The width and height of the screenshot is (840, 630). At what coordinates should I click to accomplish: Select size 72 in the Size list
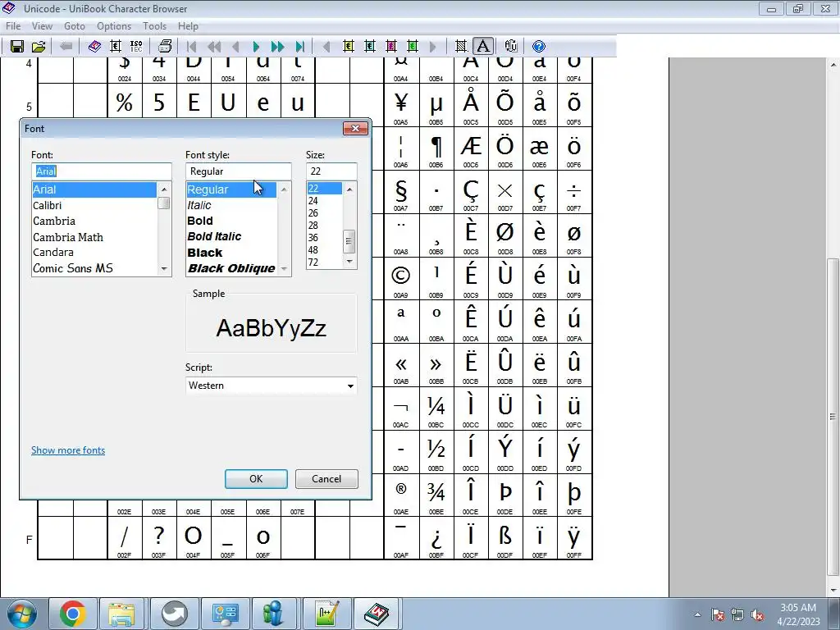pyautogui.click(x=325, y=262)
